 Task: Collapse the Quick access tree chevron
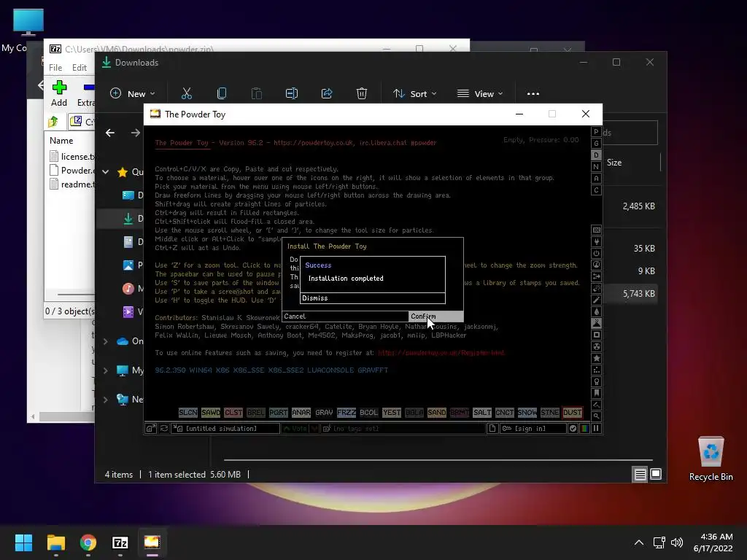click(106, 172)
